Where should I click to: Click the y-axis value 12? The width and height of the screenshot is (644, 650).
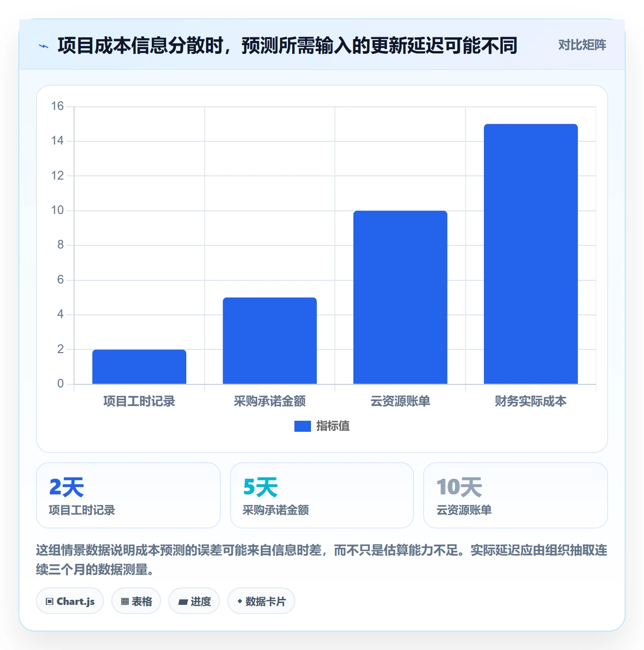point(57,176)
